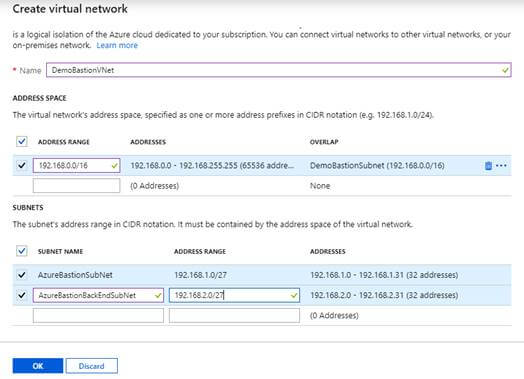Edit the 192.168.0.0/16 address range field

pyautogui.click(x=76, y=165)
